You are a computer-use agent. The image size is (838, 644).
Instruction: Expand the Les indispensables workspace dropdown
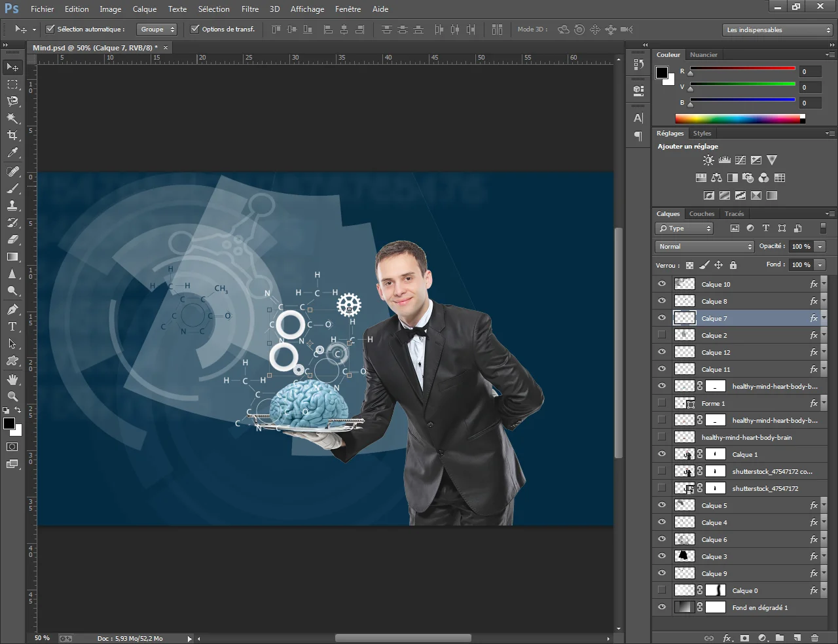(778, 30)
